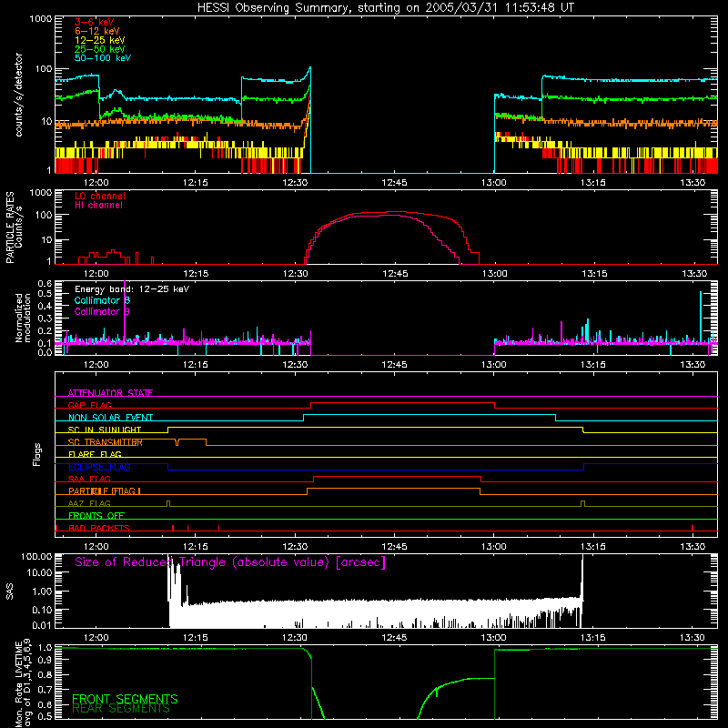
Task: Click the 100.00 y-axis value on SAS panel
Action: pos(36,556)
